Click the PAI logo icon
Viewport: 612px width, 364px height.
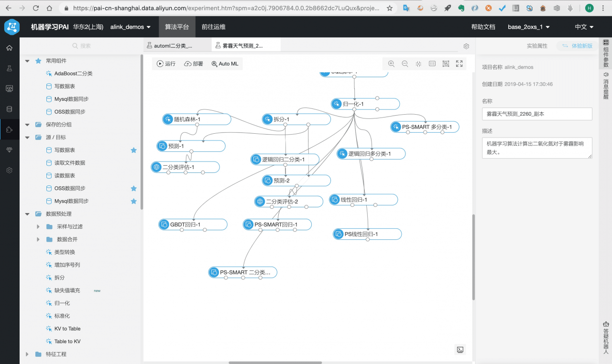(12, 27)
